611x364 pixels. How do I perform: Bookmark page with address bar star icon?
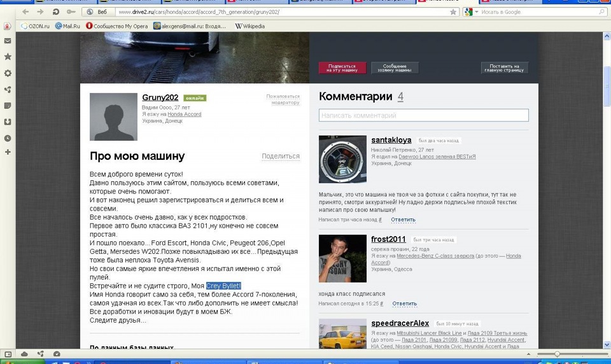click(453, 12)
